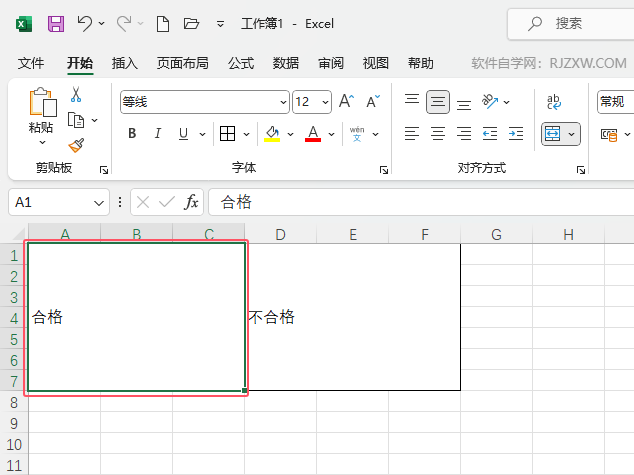Insert function with fx icon

(191, 202)
